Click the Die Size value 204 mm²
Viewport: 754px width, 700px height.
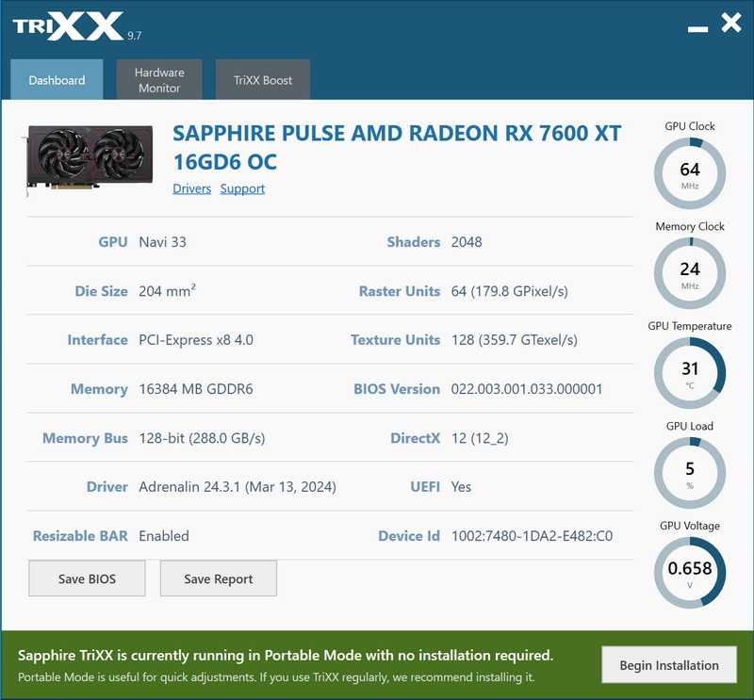click(168, 291)
